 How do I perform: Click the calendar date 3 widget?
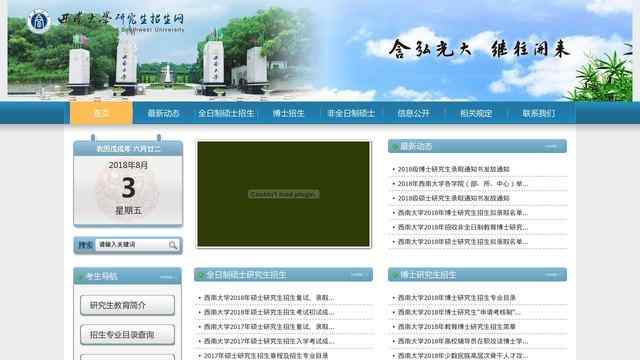click(128, 188)
